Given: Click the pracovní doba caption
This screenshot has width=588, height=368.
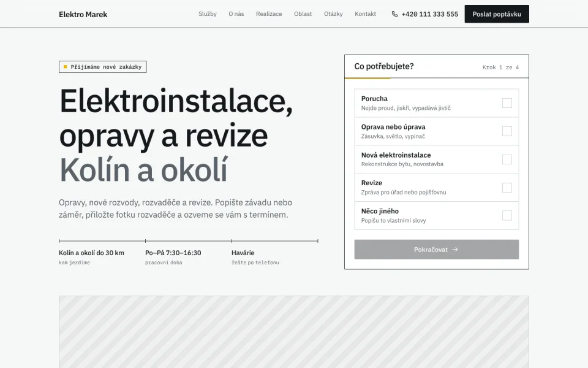Looking at the screenshot, I should coord(164,263).
